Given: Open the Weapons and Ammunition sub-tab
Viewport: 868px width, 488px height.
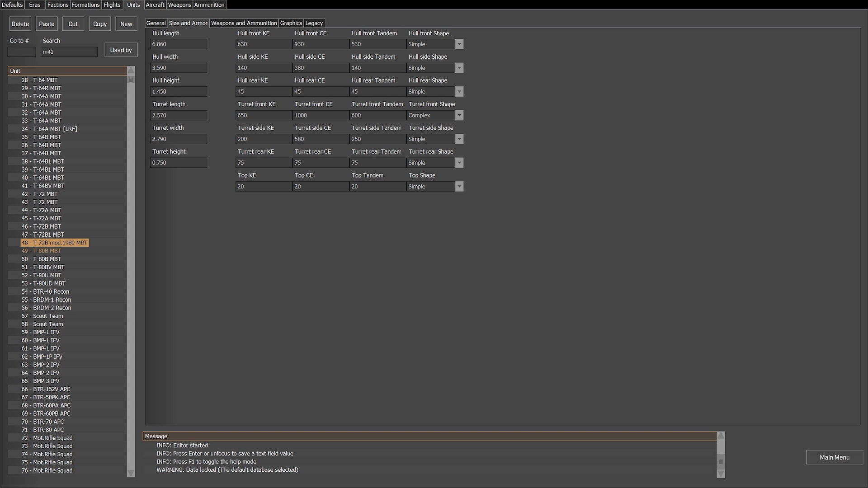Looking at the screenshot, I should (x=244, y=23).
